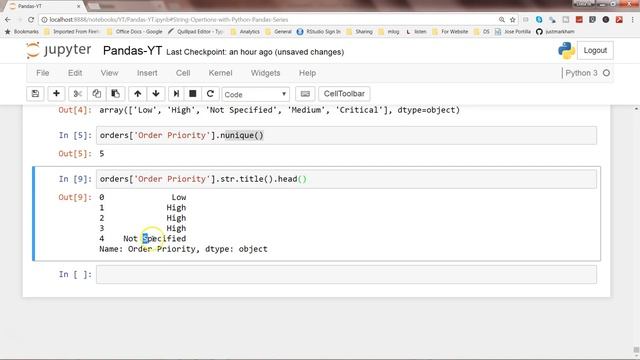Open the General bookmark folder
The image size is (640, 360).
279,31
